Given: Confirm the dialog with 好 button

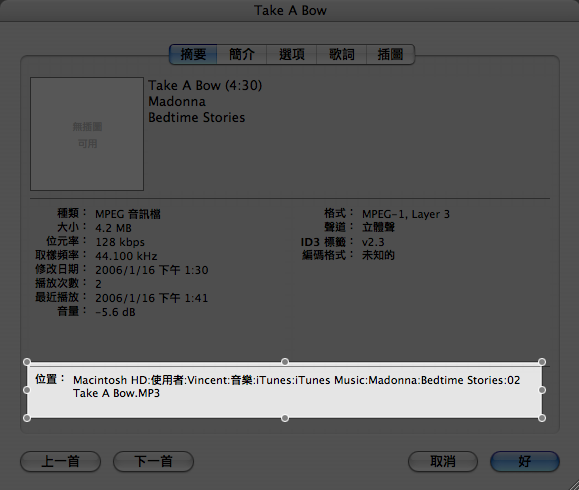Looking at the screenshot, I should (x=525, y=461).
